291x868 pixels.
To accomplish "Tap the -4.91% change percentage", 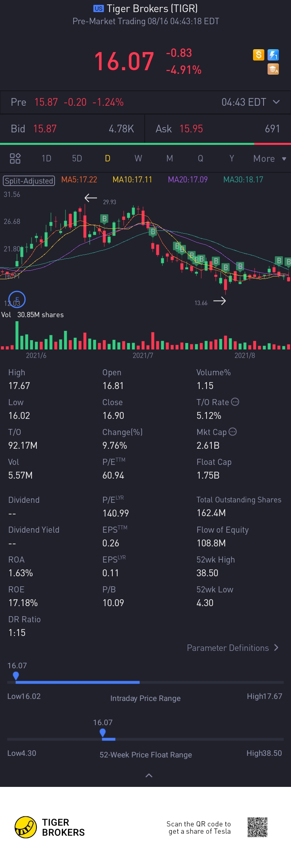I will coord(184,70).
